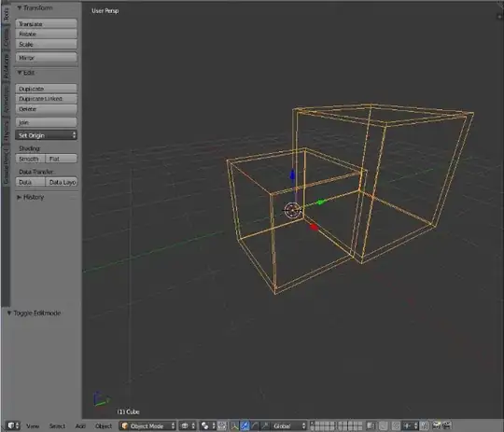The image size is (504, 432).
Task: Select the translate manipulator arrow icon
Action: point(245,425)
